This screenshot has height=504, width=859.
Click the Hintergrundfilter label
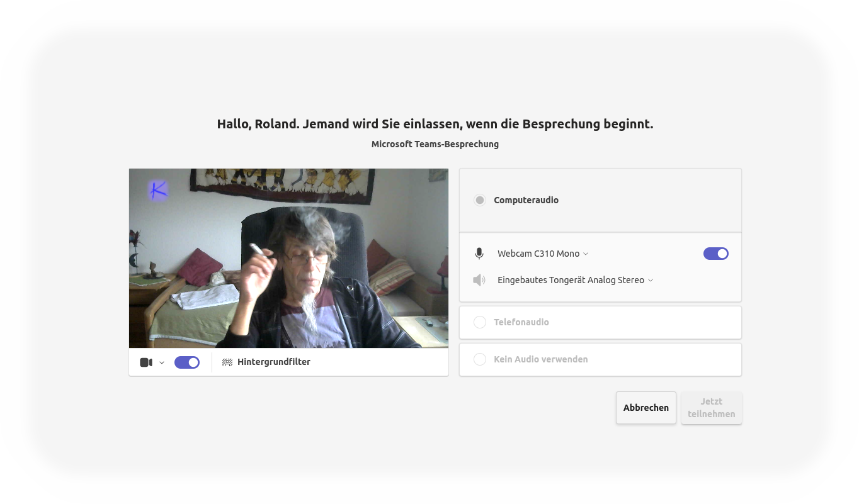click(x=273, y=362)
